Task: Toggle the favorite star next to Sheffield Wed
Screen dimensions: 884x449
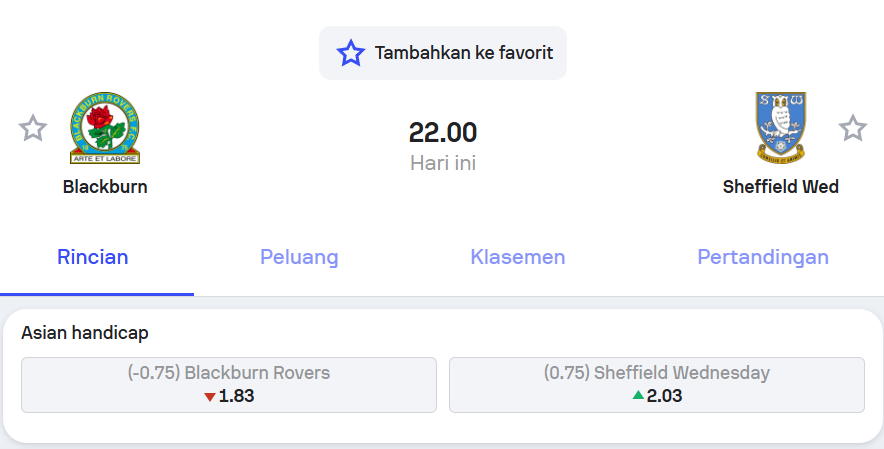Action: pos(852,128)
